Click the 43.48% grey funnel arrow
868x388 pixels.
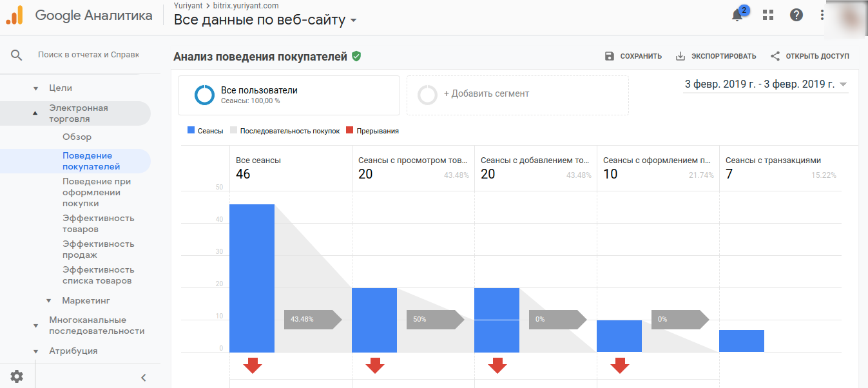[x=313, y=319]
